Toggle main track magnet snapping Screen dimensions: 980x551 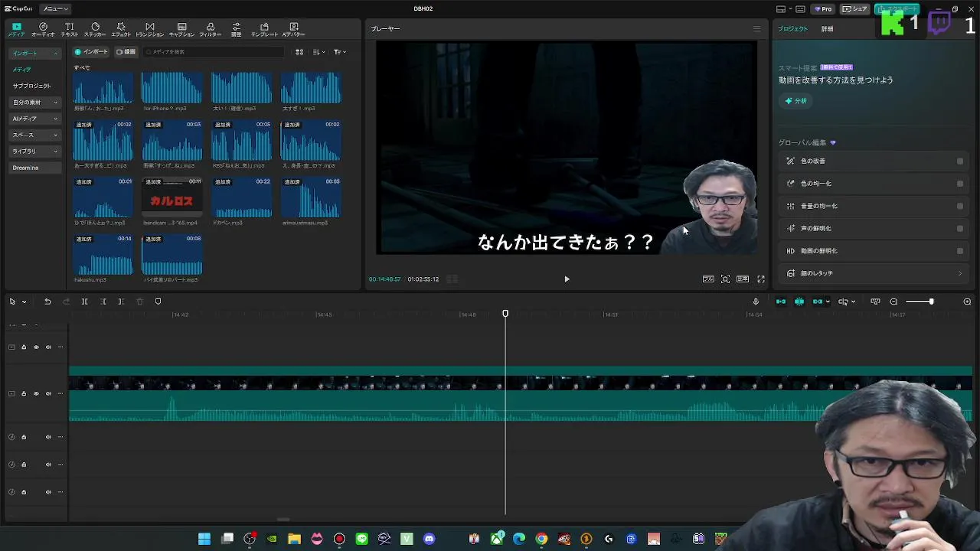pyautogui.click(x=780, y=302)
